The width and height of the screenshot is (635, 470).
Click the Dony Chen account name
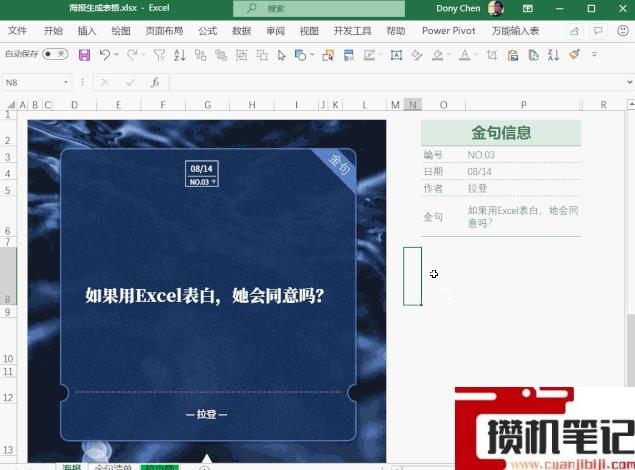(458, 9)
